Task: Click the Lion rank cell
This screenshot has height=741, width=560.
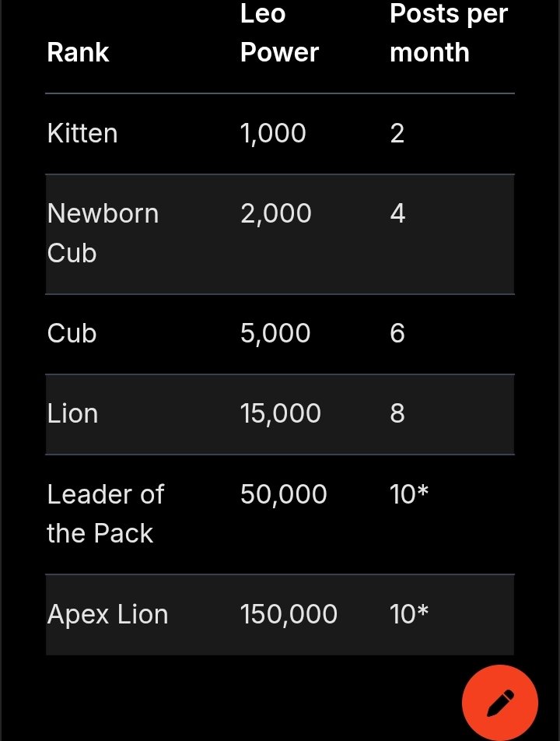Action: click(72, 413)
